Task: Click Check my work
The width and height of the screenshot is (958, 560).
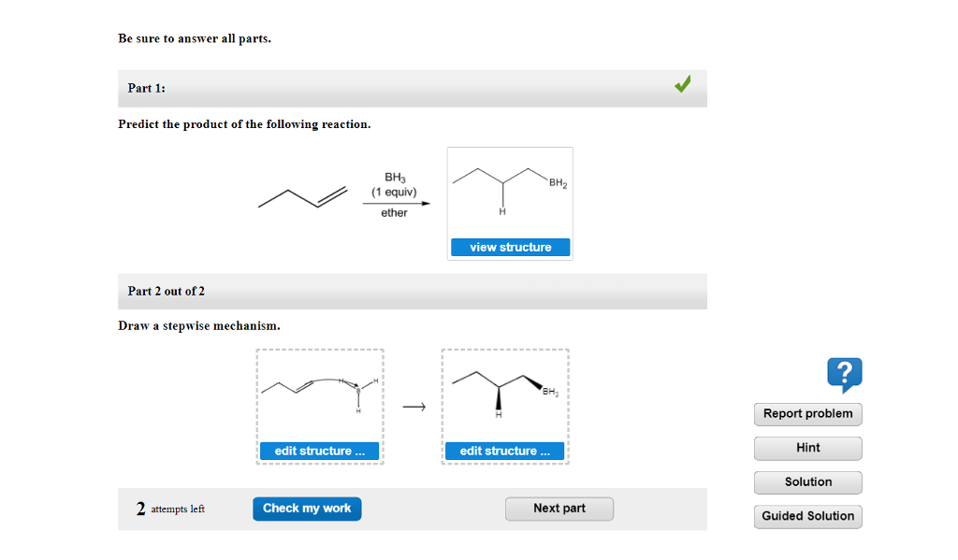Action: pos(307,508)
